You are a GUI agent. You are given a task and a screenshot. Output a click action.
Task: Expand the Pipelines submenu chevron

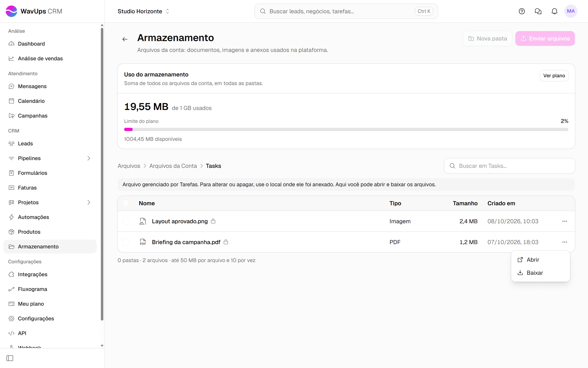pos(89,158)
